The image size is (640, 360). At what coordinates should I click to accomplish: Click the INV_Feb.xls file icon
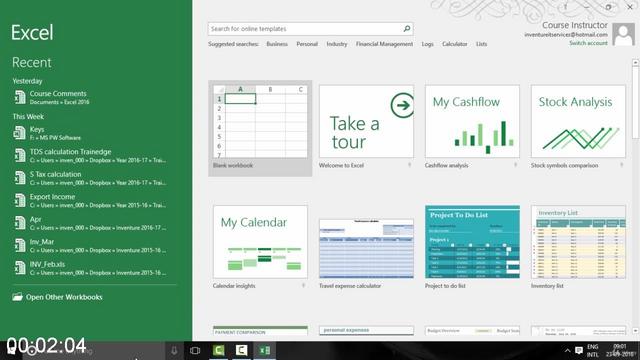(20, 268)
